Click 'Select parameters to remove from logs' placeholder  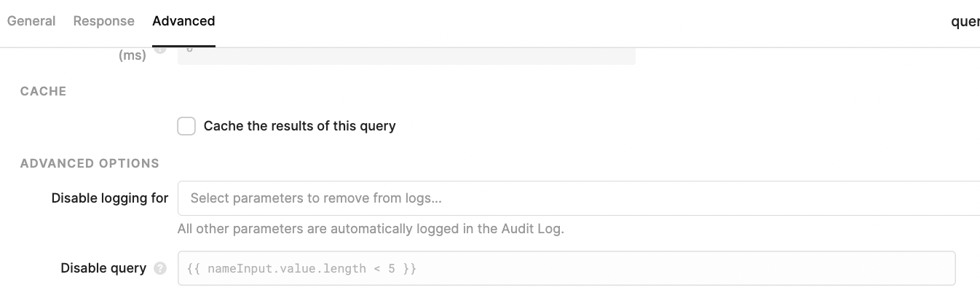tap(316, 198)
